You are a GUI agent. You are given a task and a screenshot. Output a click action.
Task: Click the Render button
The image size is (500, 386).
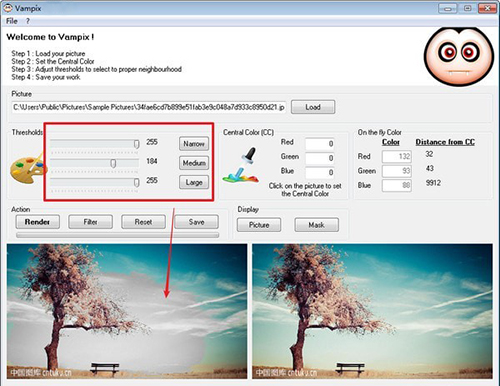37,222
